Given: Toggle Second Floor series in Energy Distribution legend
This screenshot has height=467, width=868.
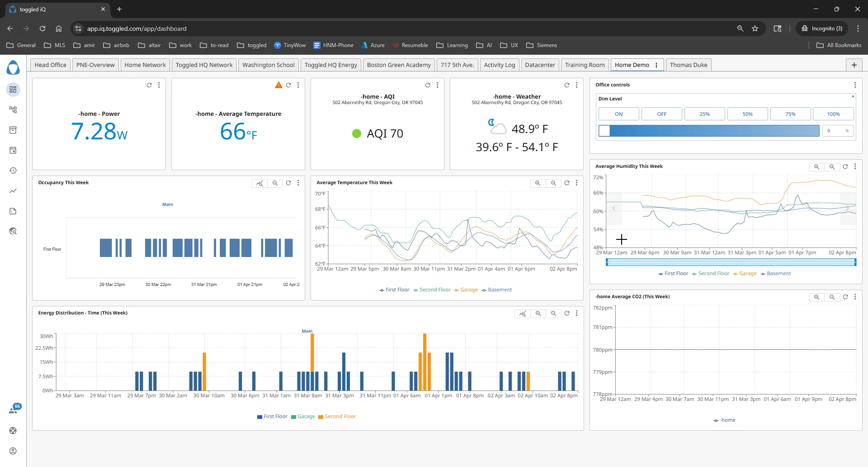Looking at the screenshot, I should coord(337,417).
